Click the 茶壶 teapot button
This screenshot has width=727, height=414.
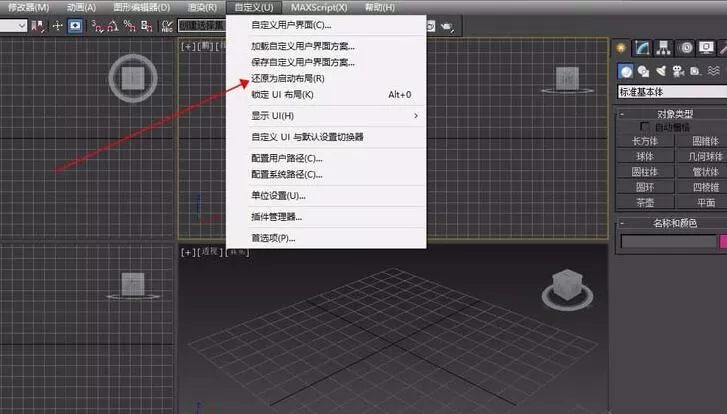pos(645,203)
